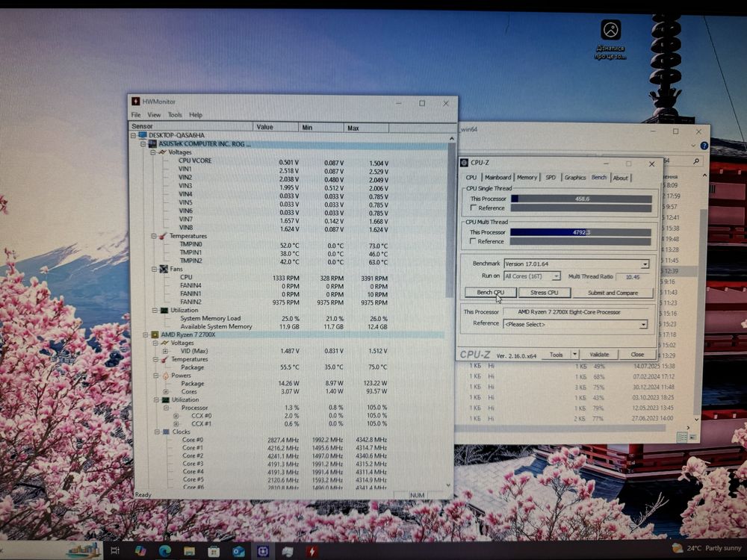Select the Core #0 clock row
The height and width of the screenshot is (560, 747).
pos(285,440)
